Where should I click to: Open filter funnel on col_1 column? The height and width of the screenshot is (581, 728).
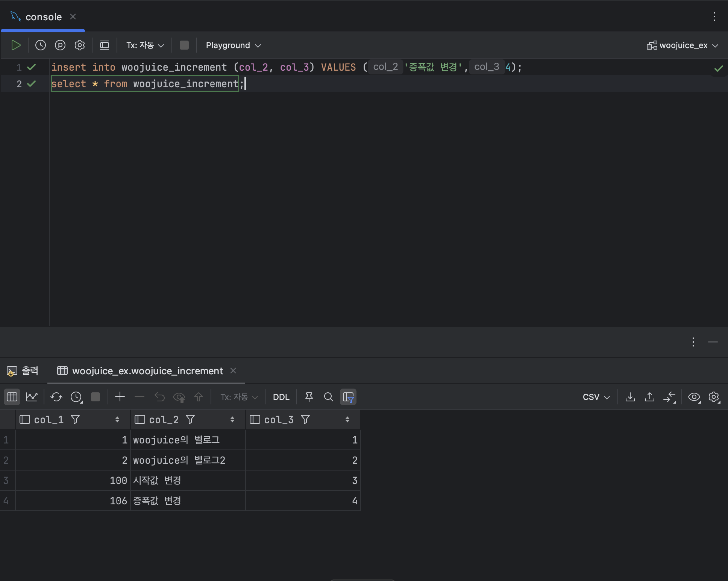[x=75, y=419]
